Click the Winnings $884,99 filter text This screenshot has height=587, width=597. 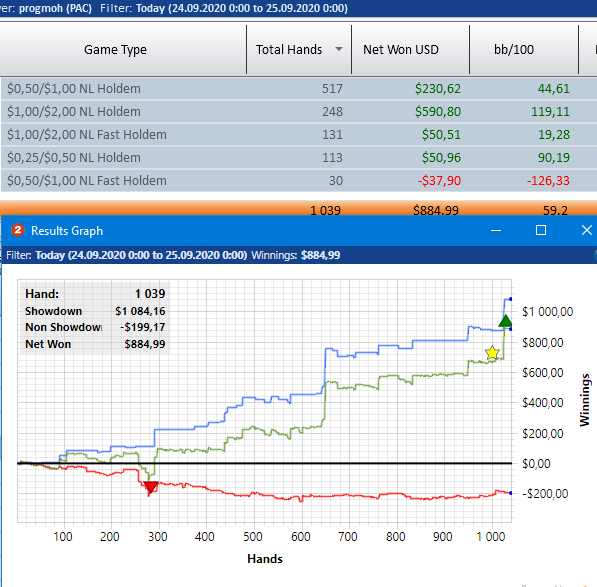pos(295,255)
